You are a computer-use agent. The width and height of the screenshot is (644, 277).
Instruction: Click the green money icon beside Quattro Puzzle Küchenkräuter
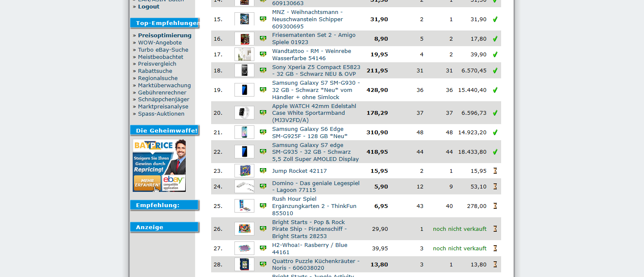[263, 264]
